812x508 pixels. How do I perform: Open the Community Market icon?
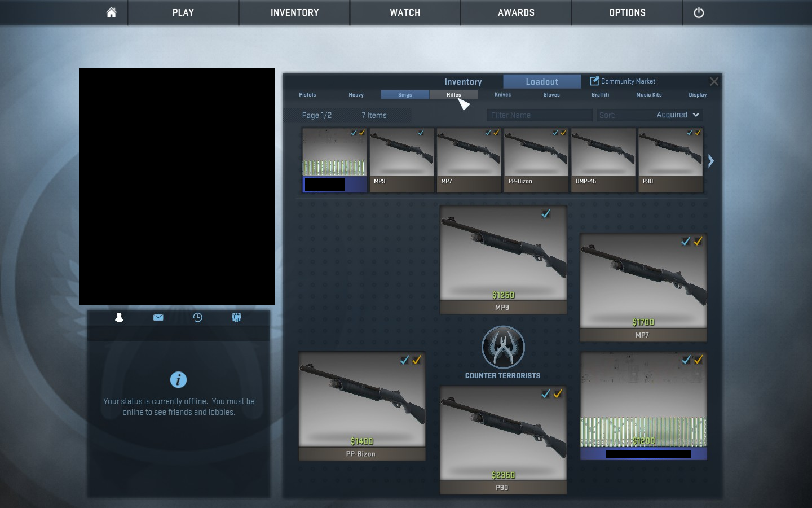[595, 81]
